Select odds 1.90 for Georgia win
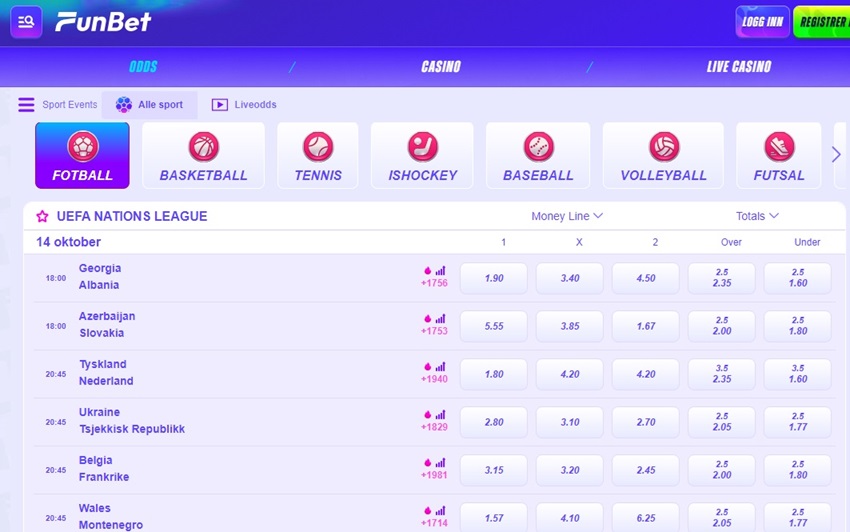The width and height of the screenshot is (850, 532). (494, 278)
